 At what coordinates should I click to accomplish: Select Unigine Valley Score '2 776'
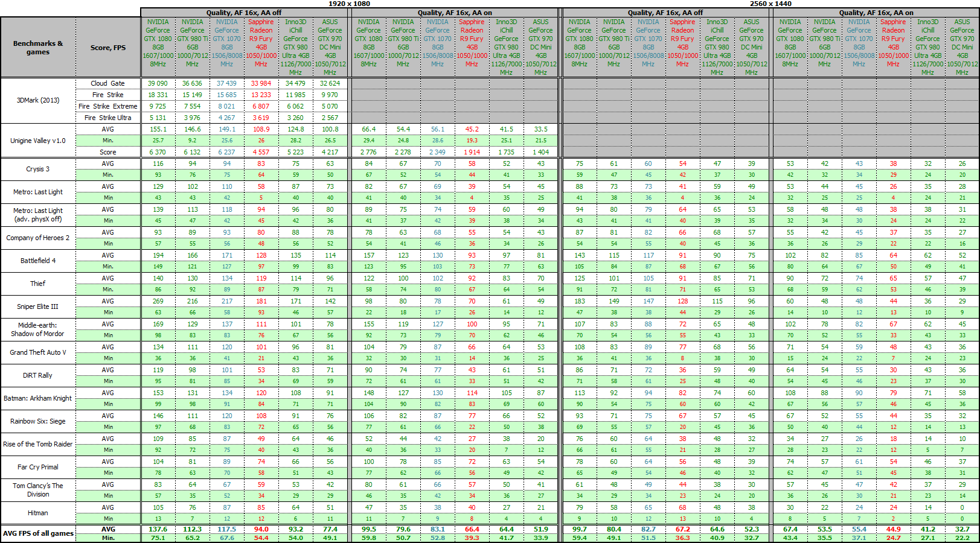(369, 152)
